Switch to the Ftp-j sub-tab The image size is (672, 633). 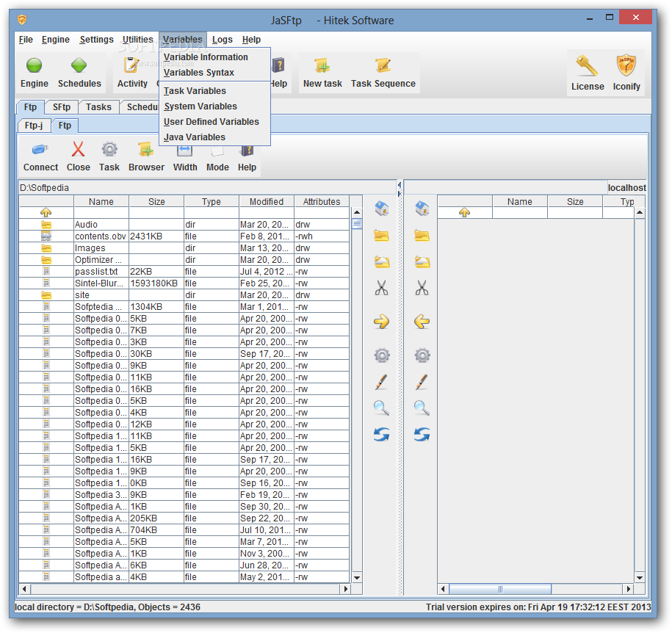34,126
